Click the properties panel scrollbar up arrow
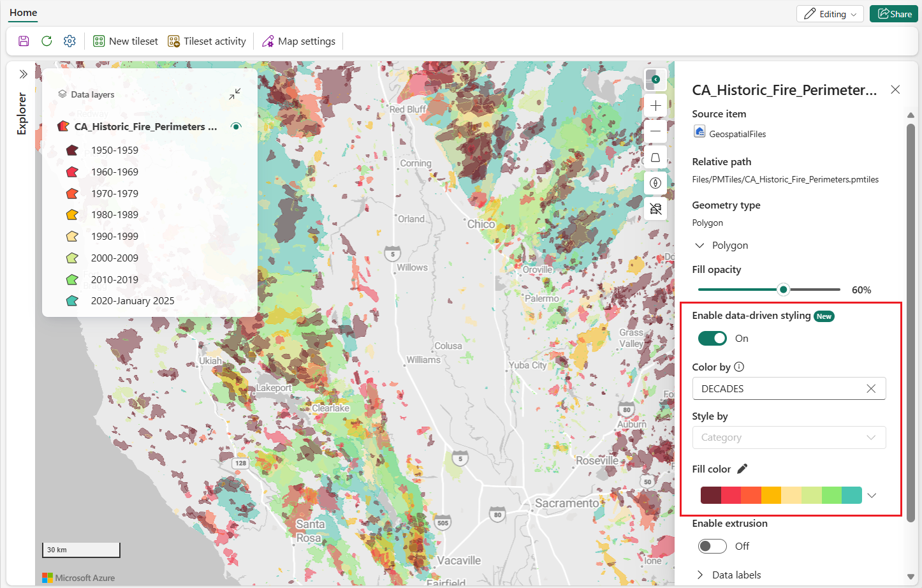Viewport: 922px width, 588px height. point(911,115)
